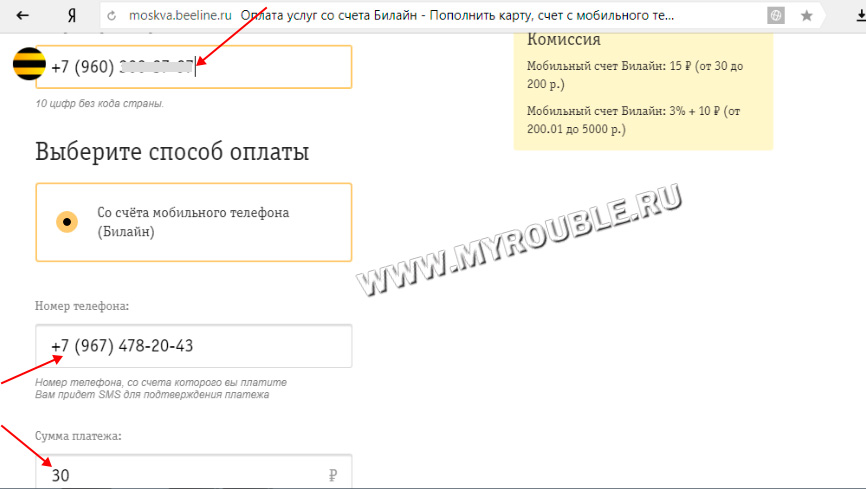This screenshot has height=489, width=866.
Task: Click the page title text in address bar
Action: tap(457, 15)
